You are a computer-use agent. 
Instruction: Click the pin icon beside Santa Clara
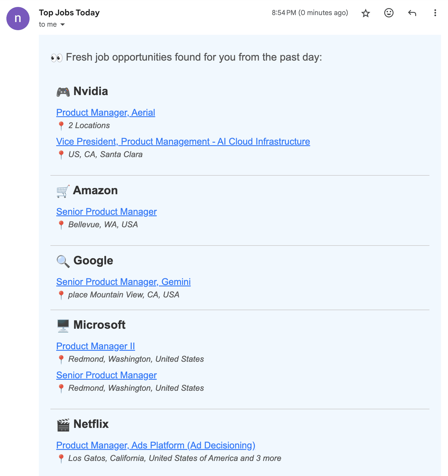(61, 155)
